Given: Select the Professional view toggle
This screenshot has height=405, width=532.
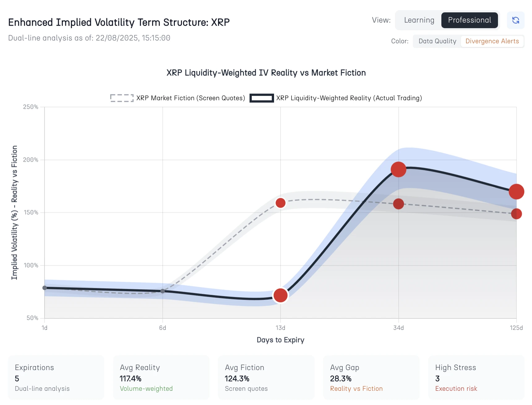Looking at the screenshot, I should (x=469, y=20).
